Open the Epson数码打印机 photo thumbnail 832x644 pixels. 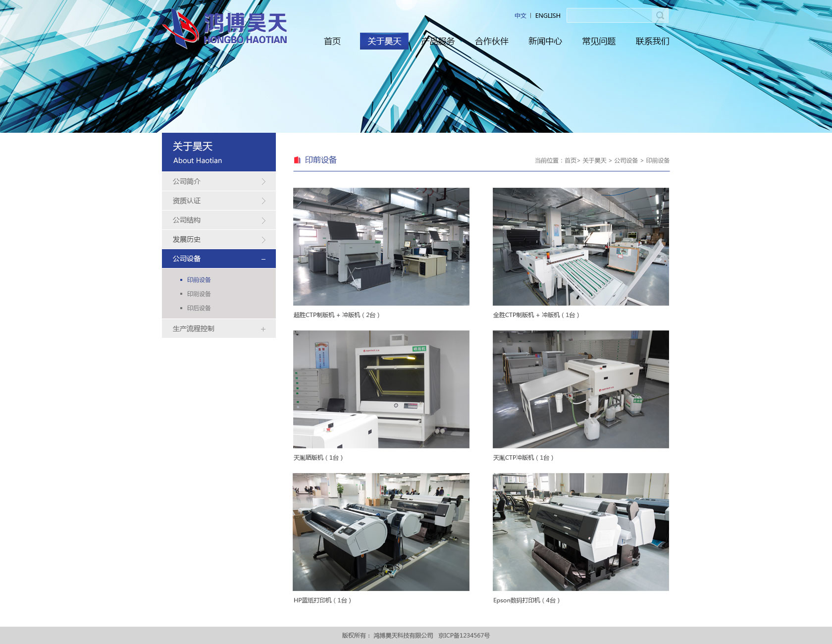pyautogui.click(x=580, y=532)
